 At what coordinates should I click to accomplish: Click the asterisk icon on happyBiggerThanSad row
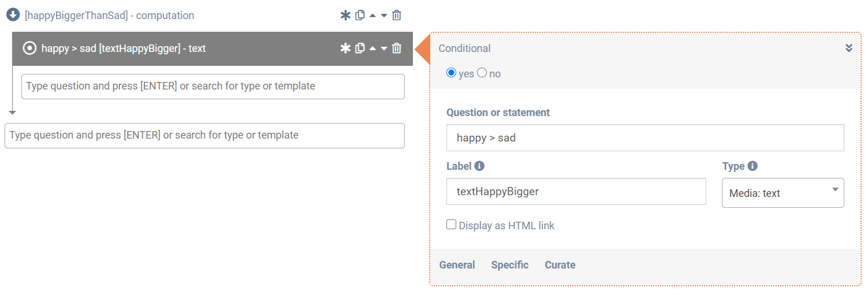345,16
